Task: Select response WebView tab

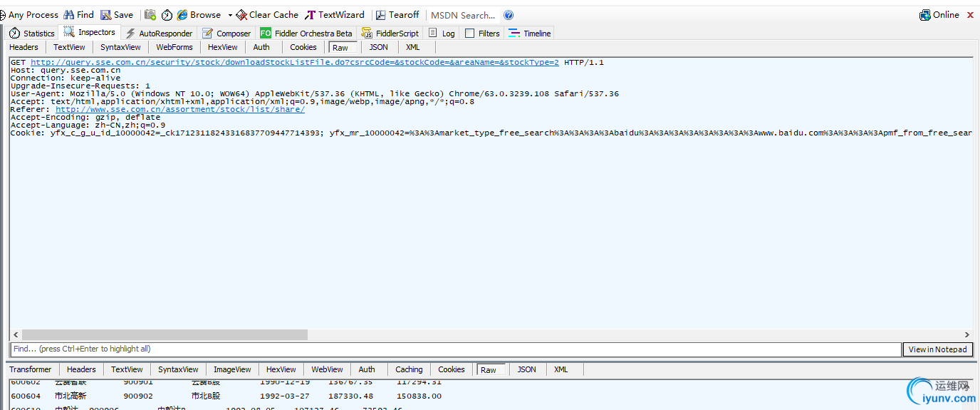Action: (x=327, y=369)
